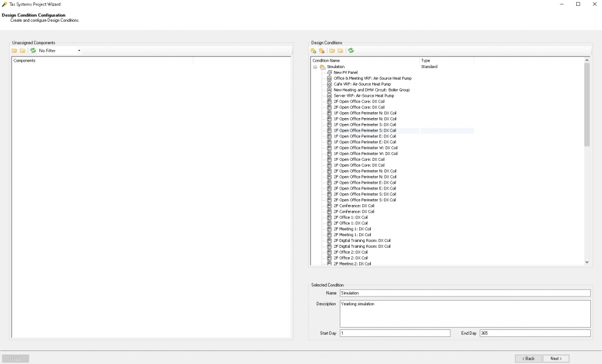Click the Next button
Viewport: 602px width, 364px height.
point(556,358)
